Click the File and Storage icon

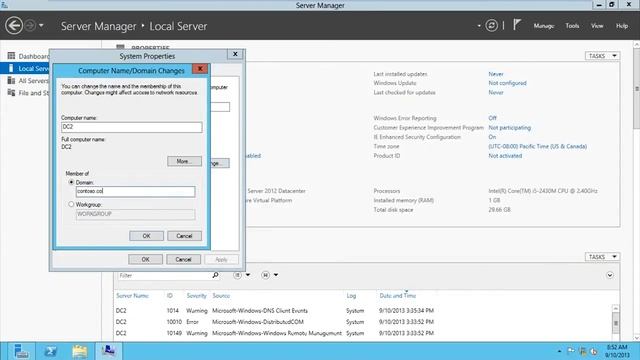(x=11, y=93)
